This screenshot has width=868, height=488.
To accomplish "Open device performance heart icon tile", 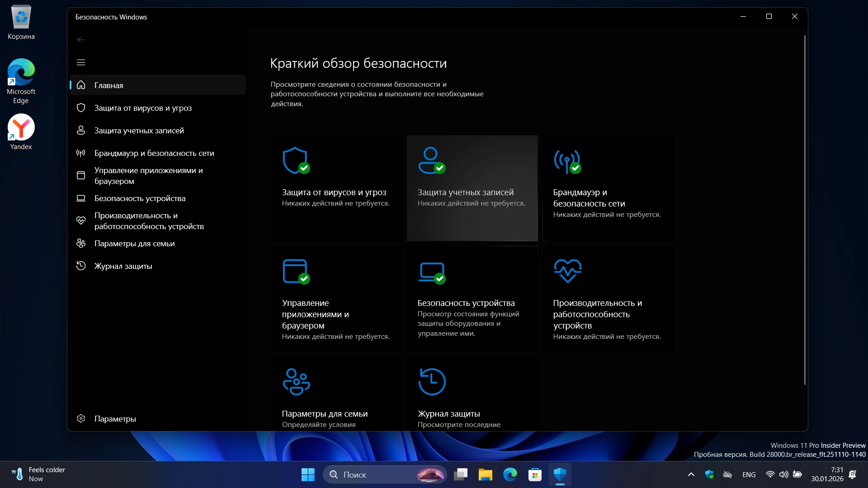I will (567, 271).
